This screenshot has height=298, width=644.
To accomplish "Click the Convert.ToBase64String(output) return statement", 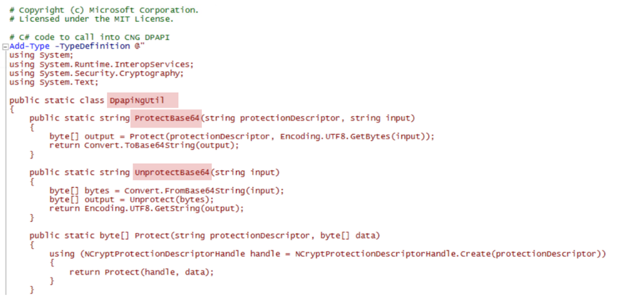I will [x=144, y=145].
